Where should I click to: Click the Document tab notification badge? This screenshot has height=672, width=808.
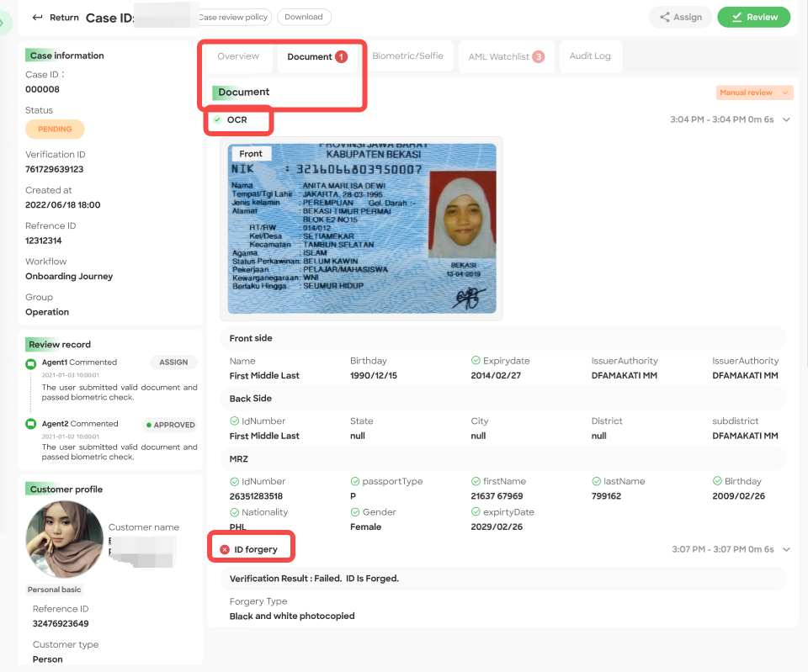(341, 56)
